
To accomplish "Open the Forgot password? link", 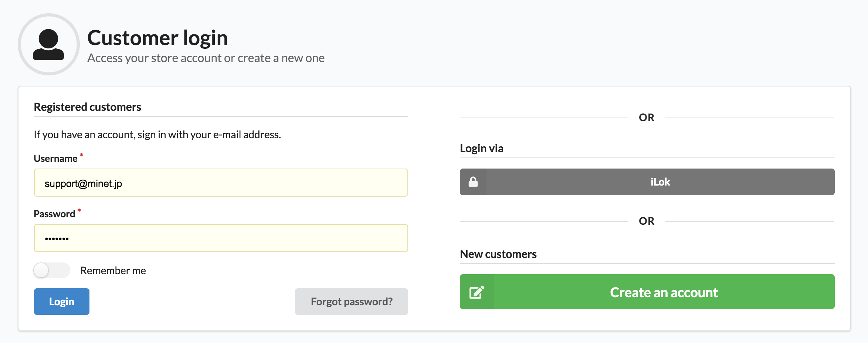I will pyautogui.click(x=351, y=302).
